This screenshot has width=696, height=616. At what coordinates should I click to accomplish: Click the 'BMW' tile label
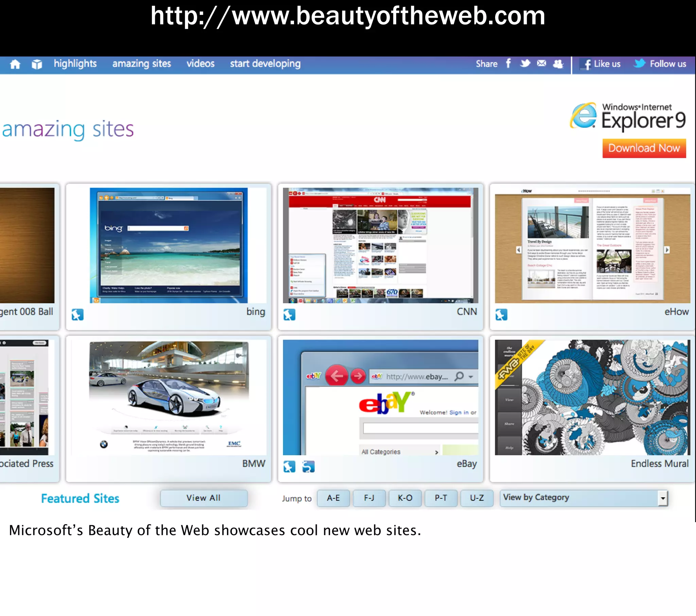254,464
